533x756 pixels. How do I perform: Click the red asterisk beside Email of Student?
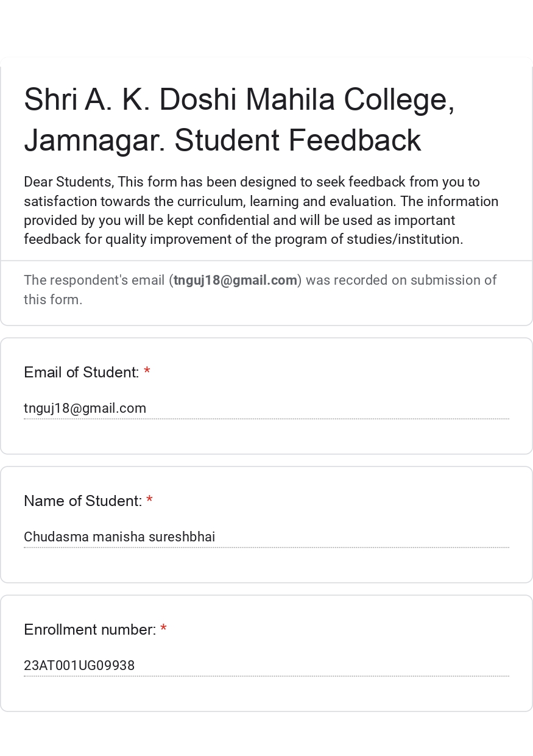click(147, 372)
